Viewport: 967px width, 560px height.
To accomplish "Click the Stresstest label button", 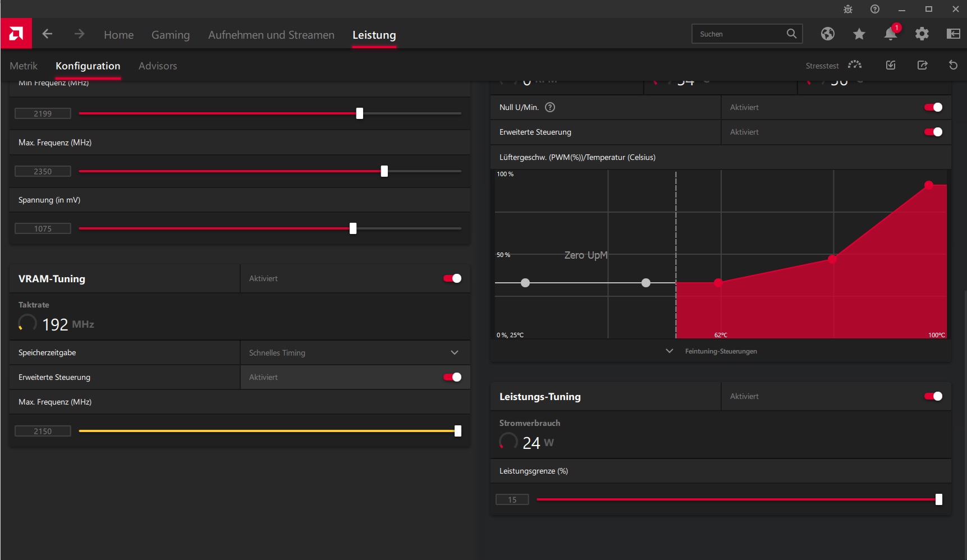I will pos(822,66).
